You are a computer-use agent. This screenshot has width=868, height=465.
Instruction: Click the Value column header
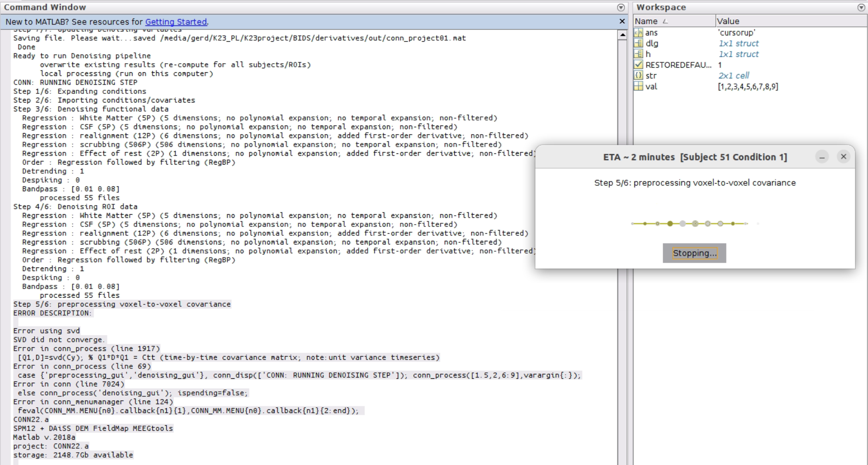(728, 21)
